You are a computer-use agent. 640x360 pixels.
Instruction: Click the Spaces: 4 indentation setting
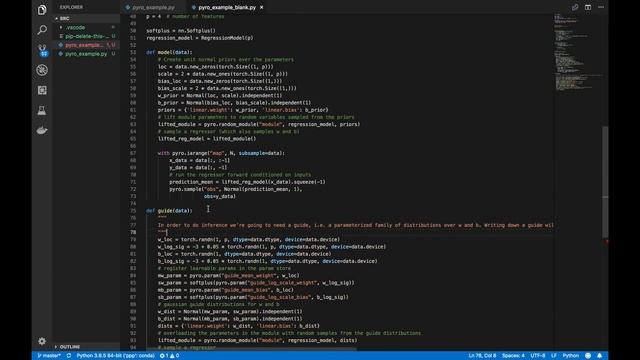tap(513, 356)
